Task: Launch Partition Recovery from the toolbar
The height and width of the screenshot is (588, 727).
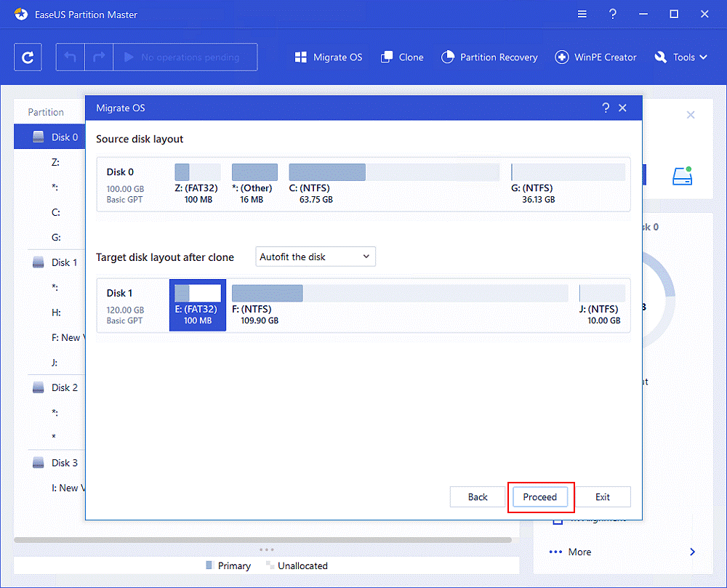Action: tap(489, 57)
